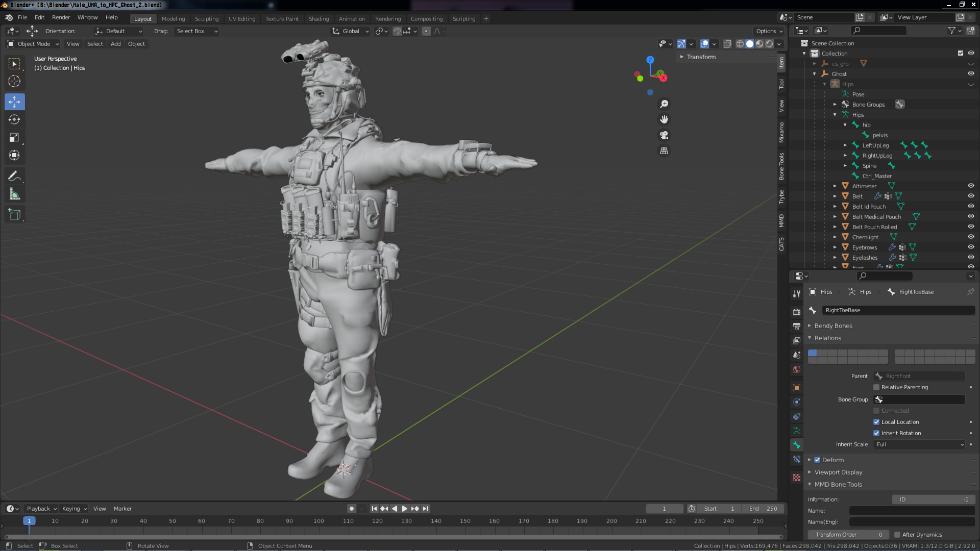
Task: Open the Inherit Scale dropdown
Action: 920,444
